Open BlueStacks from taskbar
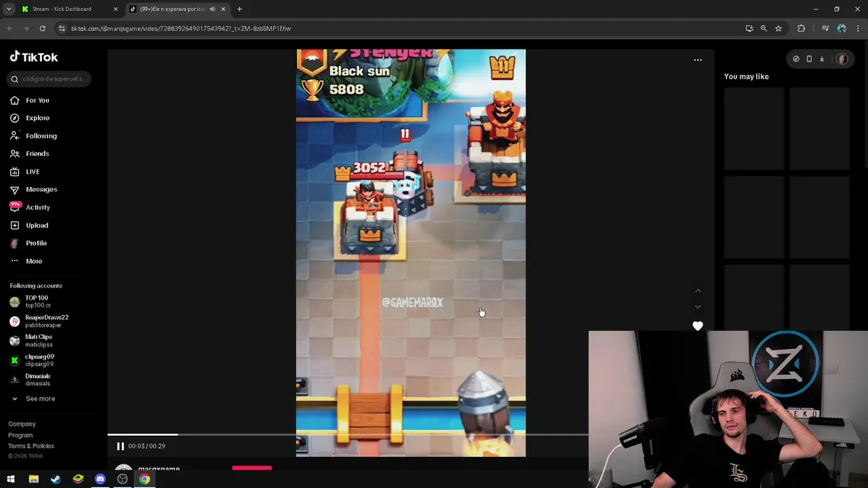The height and width of the screenshot is (488, 868). pos(78,479)
